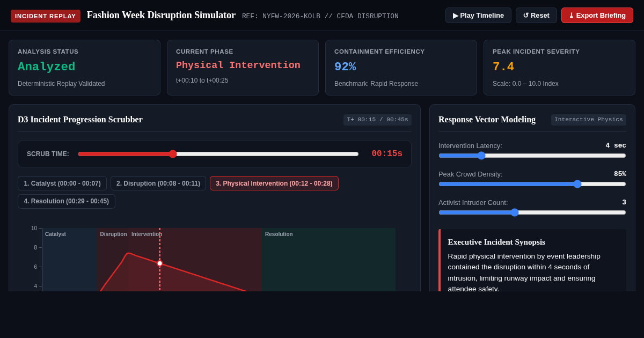The height and width of the screenshot is (338, 644).
Task: Click the 7.4 peak severity value
Action: point(503,67)
